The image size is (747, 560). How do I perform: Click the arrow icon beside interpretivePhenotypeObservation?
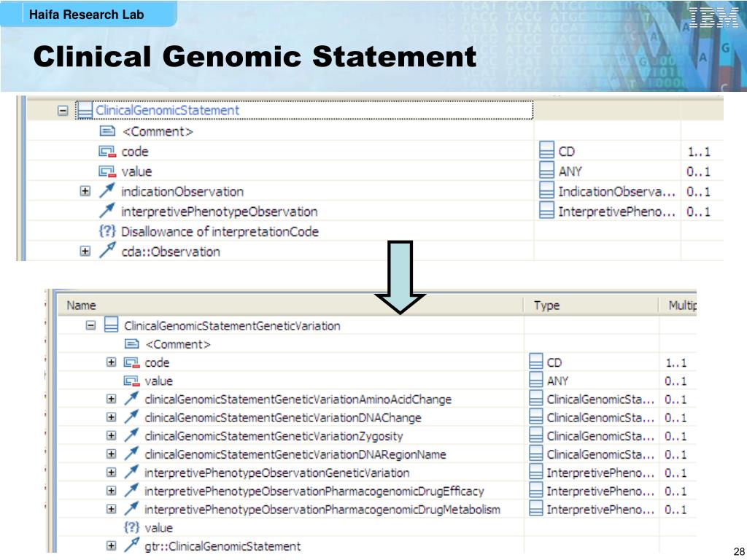[x=107, y=211]
